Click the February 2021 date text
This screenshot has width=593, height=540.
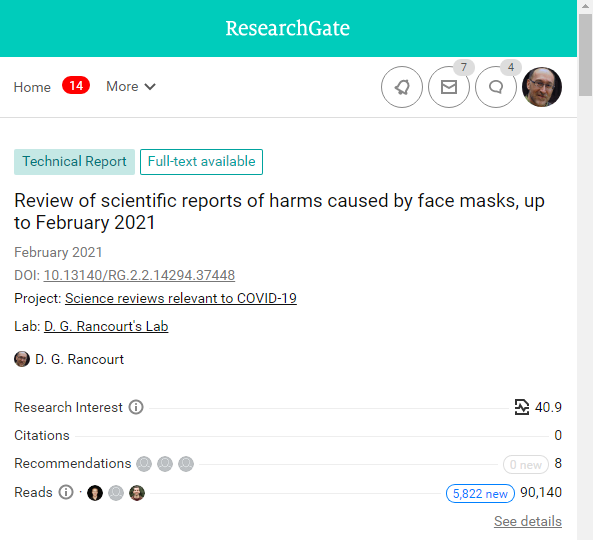tap(58, 252)
